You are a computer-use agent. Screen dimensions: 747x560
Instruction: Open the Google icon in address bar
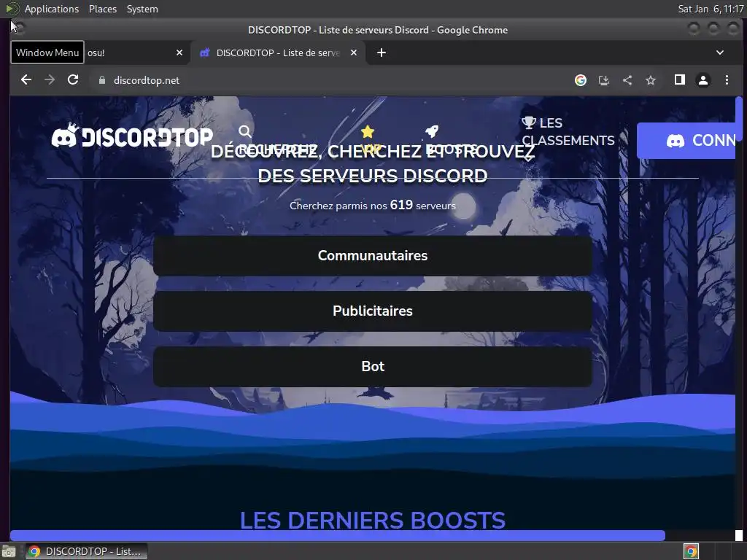pyautogui.click(x=580, y=80)
